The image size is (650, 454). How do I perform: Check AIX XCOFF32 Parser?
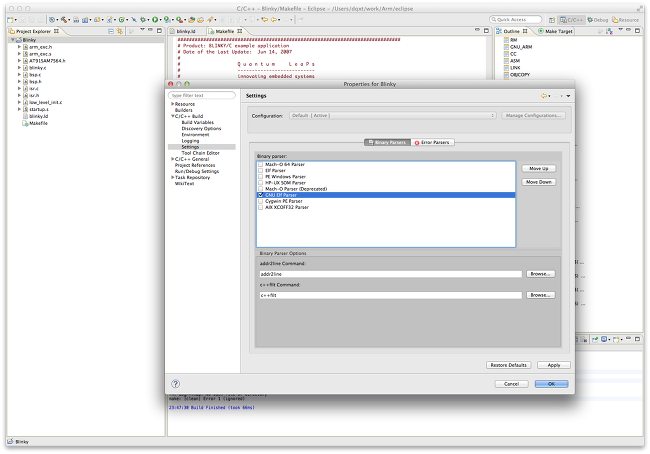[261, 207]
